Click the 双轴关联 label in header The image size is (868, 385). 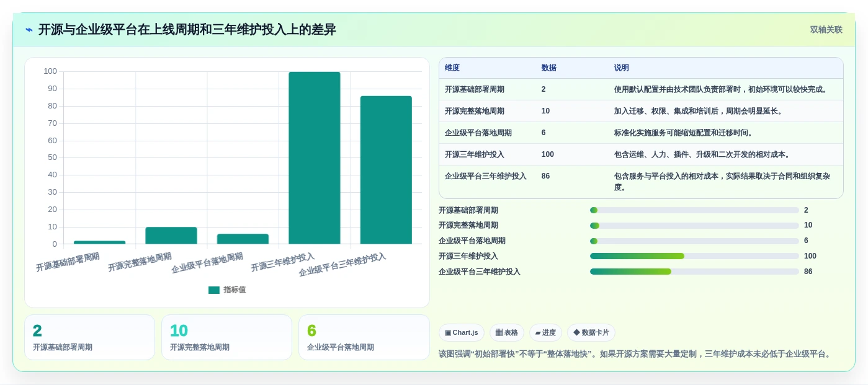pos(826,30)
